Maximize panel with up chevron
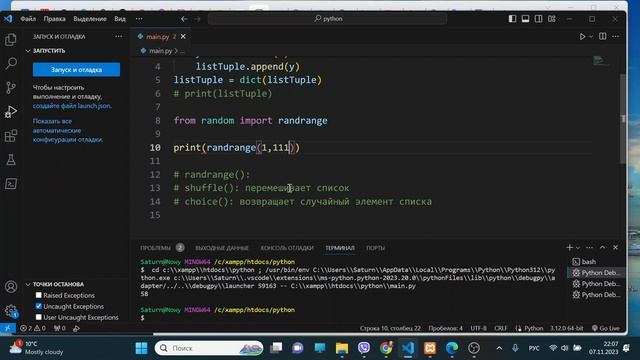Screen dimensions: 640x360 pyautogui.click(x=602, y=247)
